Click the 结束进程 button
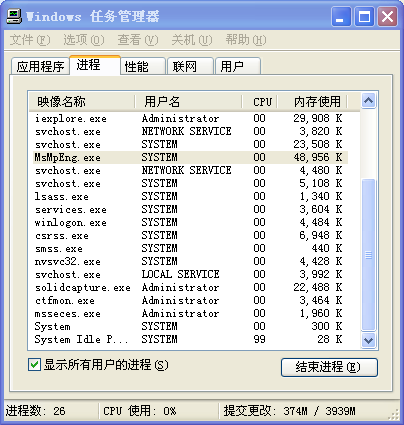The height and width of the screenshot is (425, 404). pos(329,367)
